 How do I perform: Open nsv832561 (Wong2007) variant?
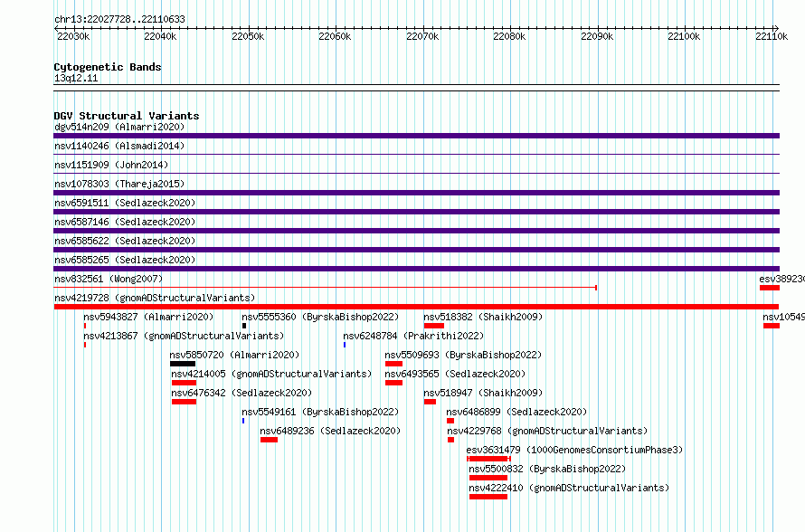[109, 279]
